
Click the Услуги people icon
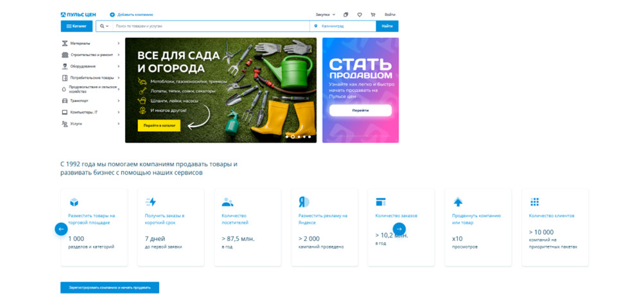pos(64,123)
